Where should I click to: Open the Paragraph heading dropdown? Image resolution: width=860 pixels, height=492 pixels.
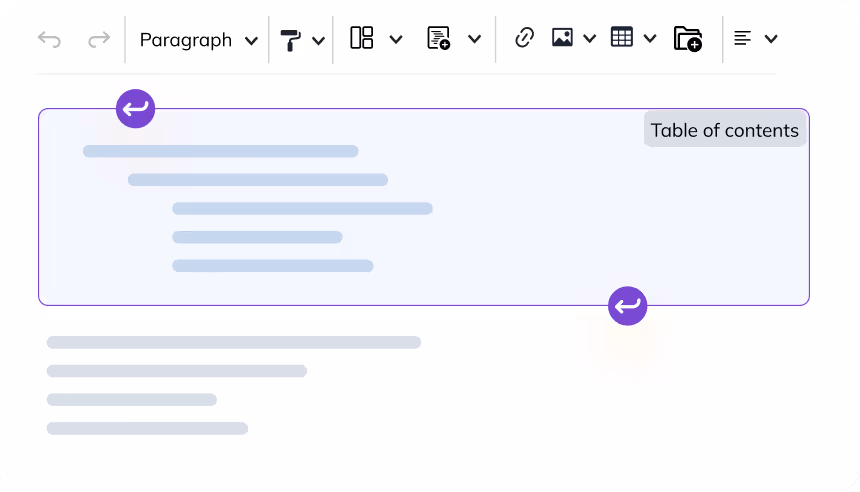pyautogui.click(x=198, y=40)
